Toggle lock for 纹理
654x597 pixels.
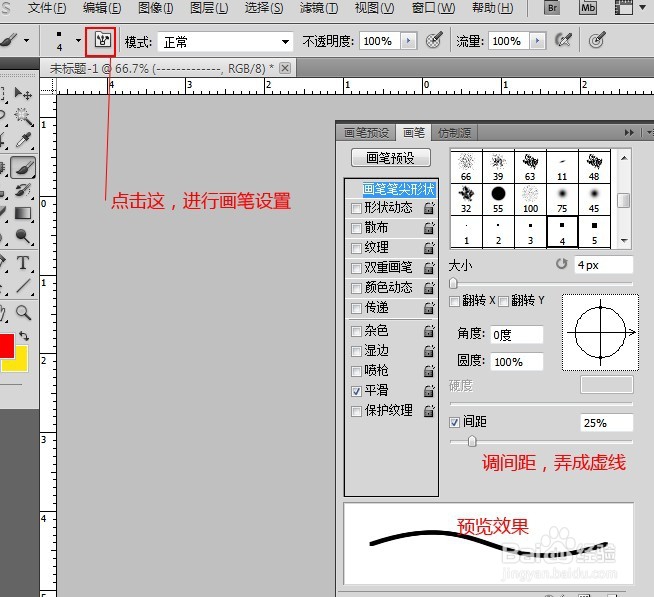point(429,248)
